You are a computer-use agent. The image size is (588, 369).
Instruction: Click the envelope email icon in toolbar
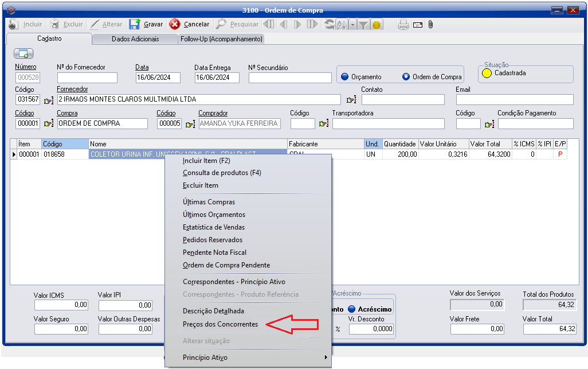417,24
